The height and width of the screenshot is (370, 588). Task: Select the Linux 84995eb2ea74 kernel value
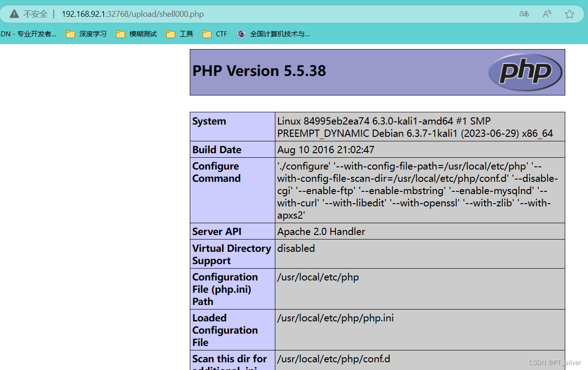[415, 127]
